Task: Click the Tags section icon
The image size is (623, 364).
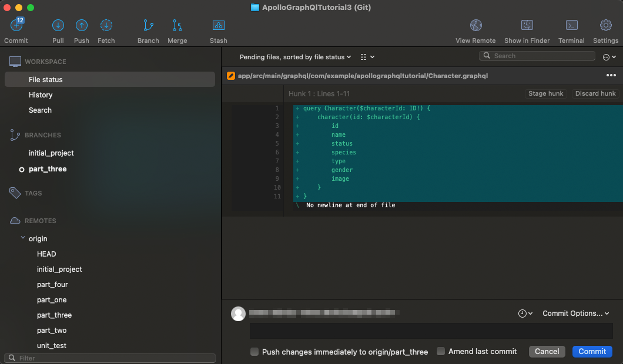Action: pos(15,193)
